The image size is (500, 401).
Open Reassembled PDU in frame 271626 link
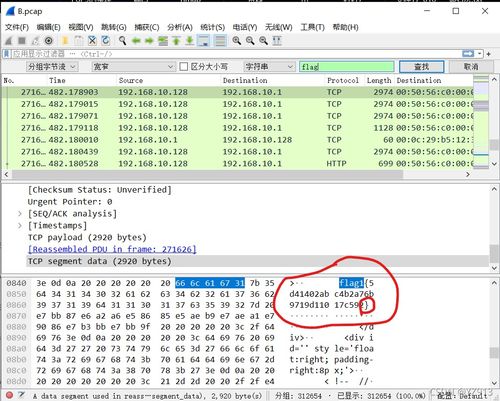(x=112, y=249)
